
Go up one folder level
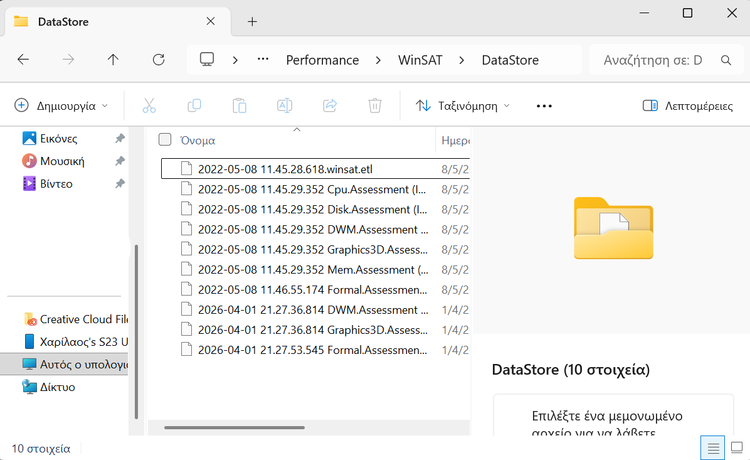(x=113, y=60)
